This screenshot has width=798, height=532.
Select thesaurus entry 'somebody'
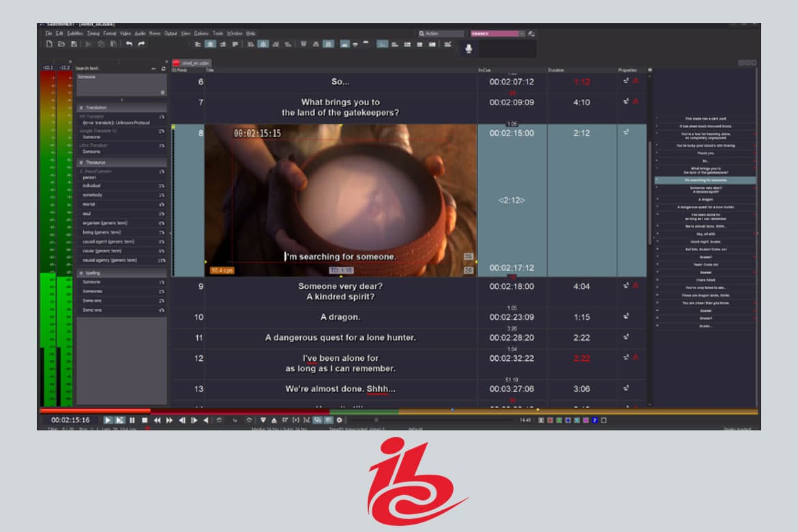tap(93, 195)
